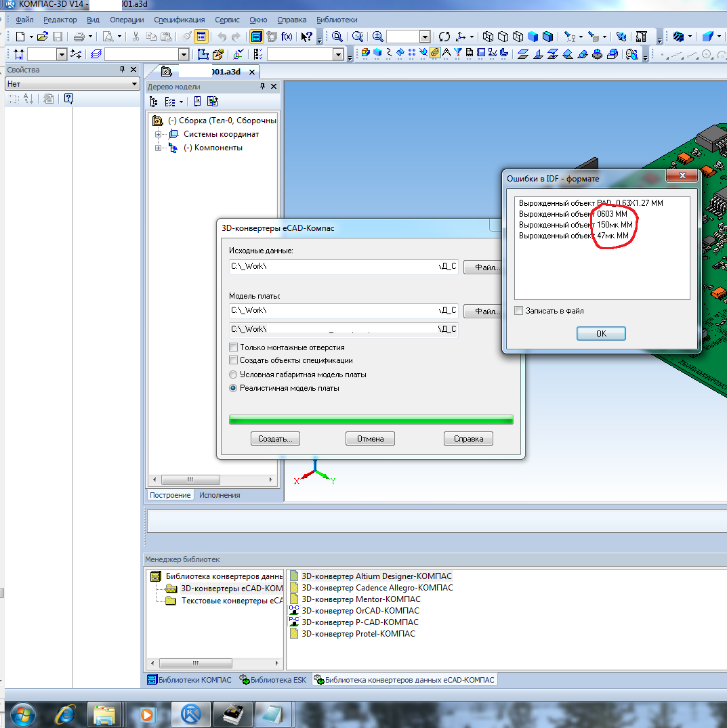Select 'Условная габаритная модель платы' radio button
This screenshot has height=728, width=727.
coord(233,374)
